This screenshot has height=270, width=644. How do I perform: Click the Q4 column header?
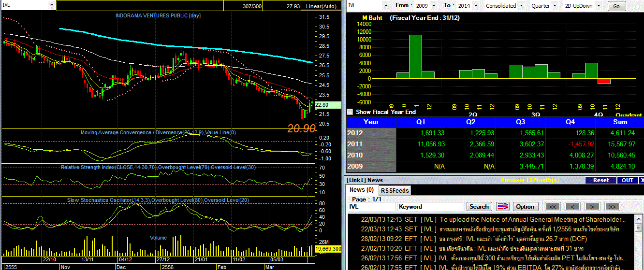[571, 122]
